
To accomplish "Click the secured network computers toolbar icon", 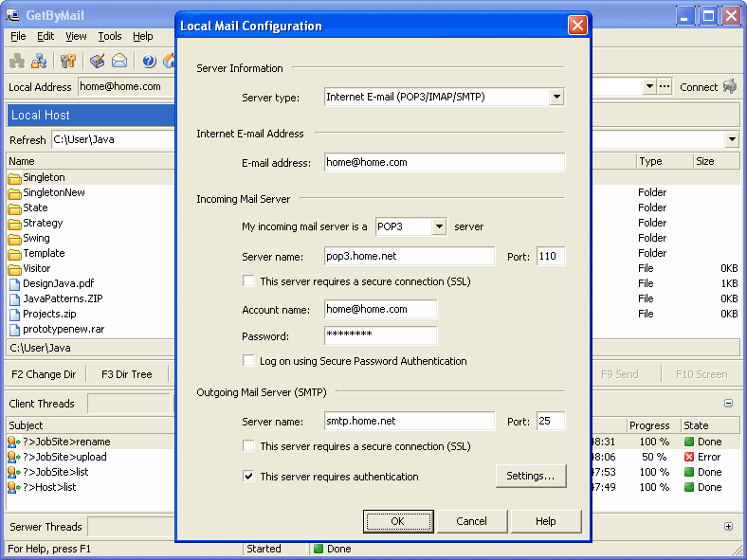I will pos(39,61).
